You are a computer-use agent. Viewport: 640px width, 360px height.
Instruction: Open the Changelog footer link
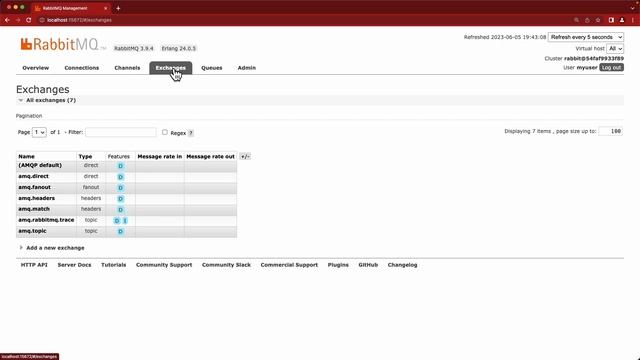click(402, 265)
